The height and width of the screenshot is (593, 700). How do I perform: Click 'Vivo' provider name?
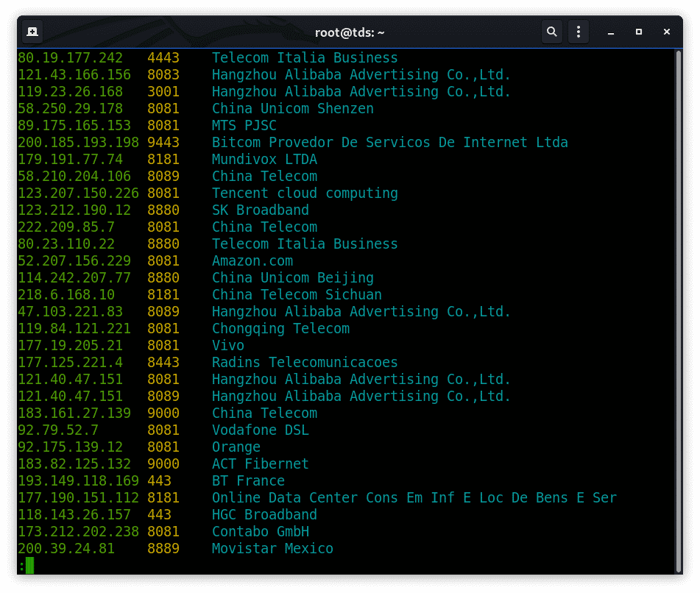click(228, 346)
